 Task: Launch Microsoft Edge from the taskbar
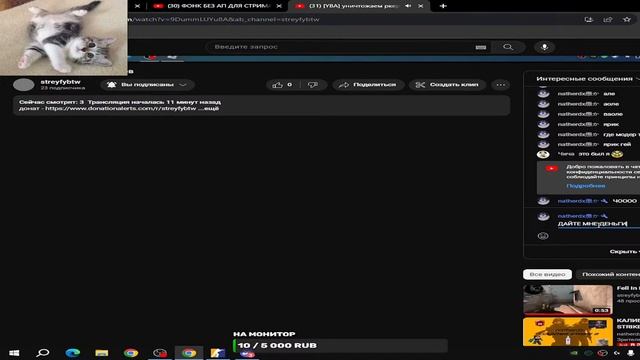[x=73, y=353]
